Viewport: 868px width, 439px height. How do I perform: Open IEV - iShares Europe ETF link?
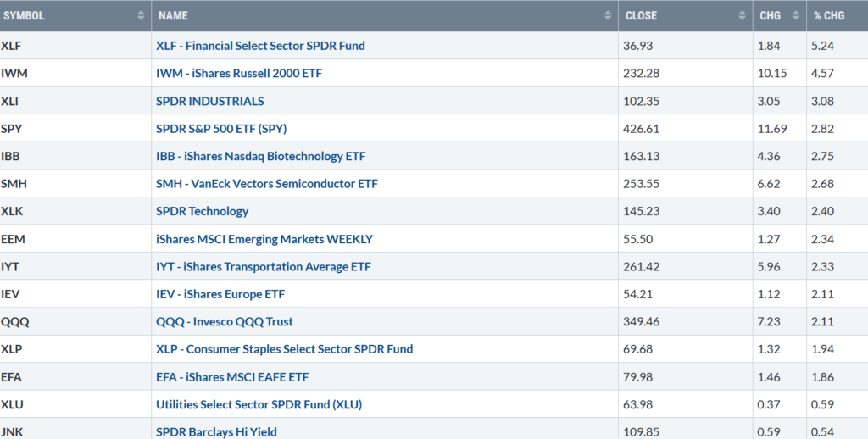click(x=220, y=294)
